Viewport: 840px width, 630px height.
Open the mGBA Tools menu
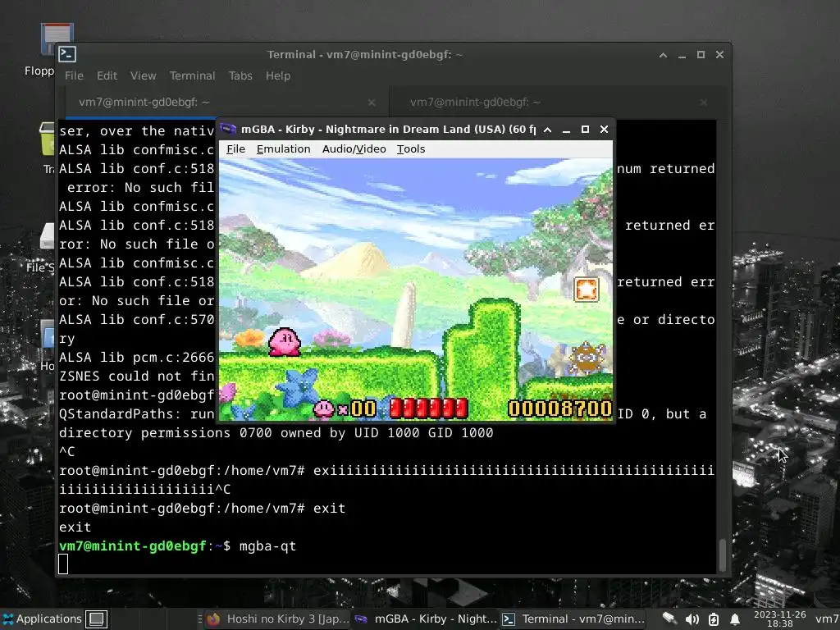(411, 149)
